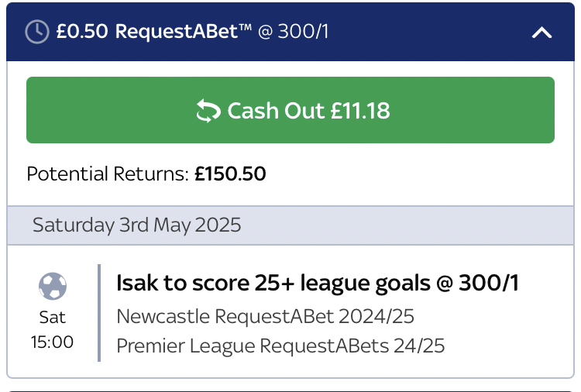The height and width of the screenshot is (392, 581).
Task: Click the Sat day label
Action: coord(52,318)
